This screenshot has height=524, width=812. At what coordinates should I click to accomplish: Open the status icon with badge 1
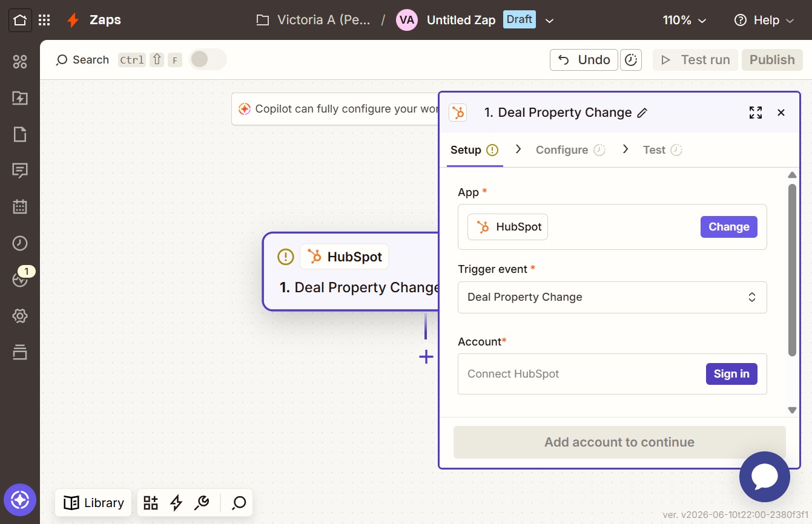[20, 279]
